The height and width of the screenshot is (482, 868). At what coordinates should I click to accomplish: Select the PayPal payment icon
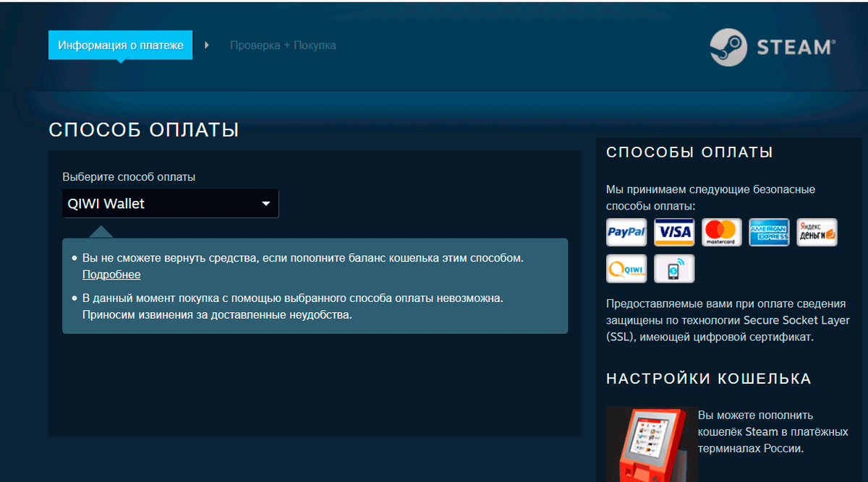(626, 232)
